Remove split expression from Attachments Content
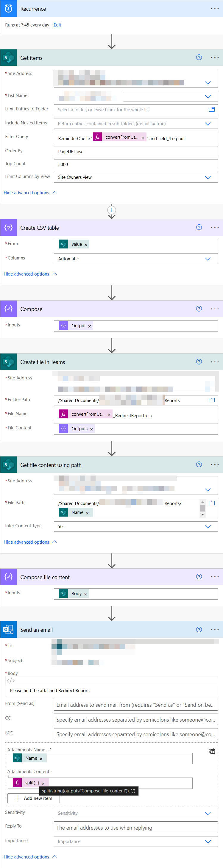Viewport: 223px width, 868px height. click(x=43, y=783)
